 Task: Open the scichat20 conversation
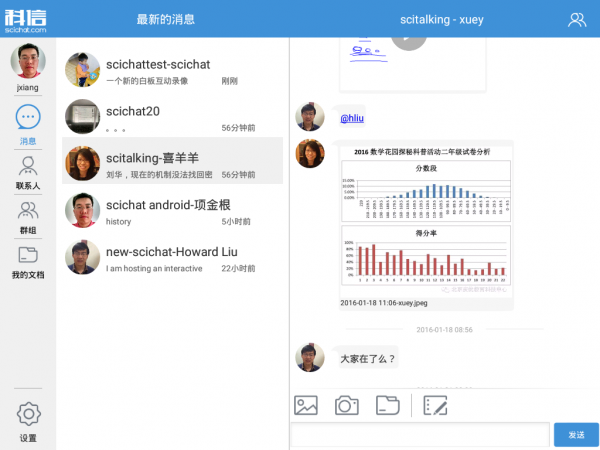click(x=173, y=117)
